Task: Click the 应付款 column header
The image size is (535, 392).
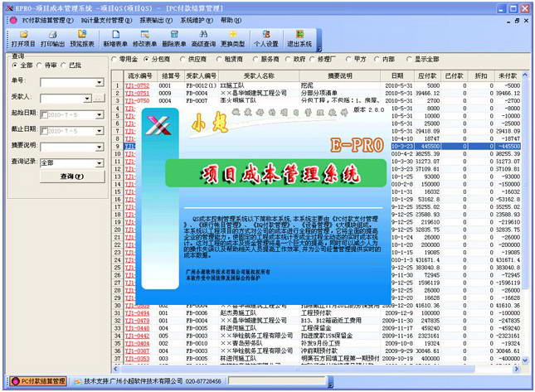Action: 427,75
